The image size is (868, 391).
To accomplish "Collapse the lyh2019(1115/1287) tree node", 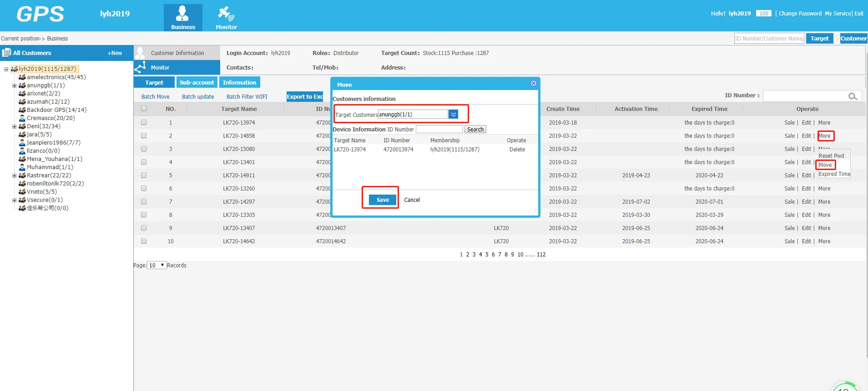I will 6,70.
